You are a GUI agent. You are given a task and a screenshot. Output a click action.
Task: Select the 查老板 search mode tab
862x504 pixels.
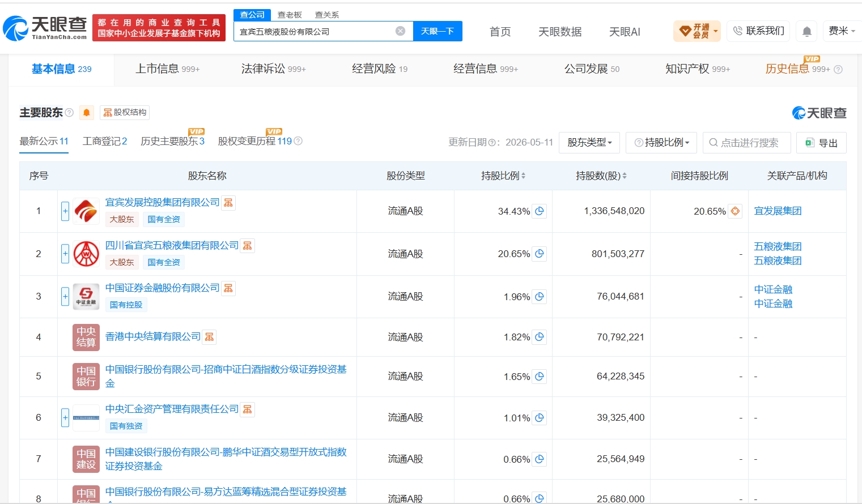[x=290, y=15]
